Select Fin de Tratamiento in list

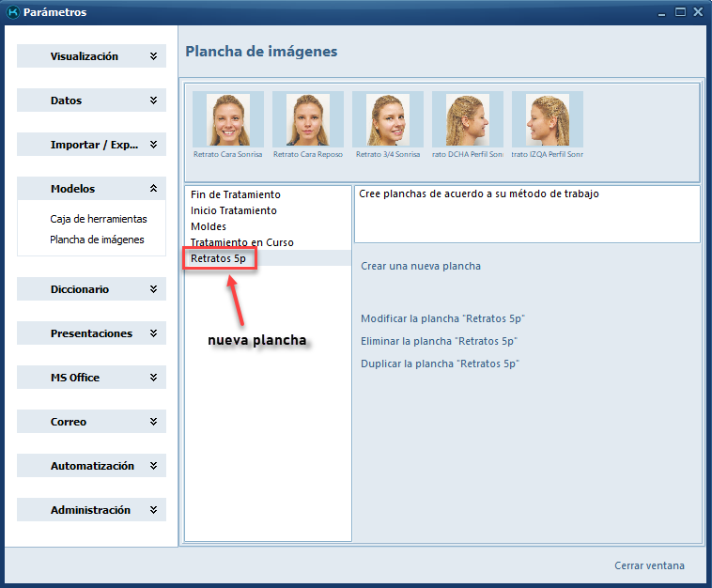click(x=235, y=194)
